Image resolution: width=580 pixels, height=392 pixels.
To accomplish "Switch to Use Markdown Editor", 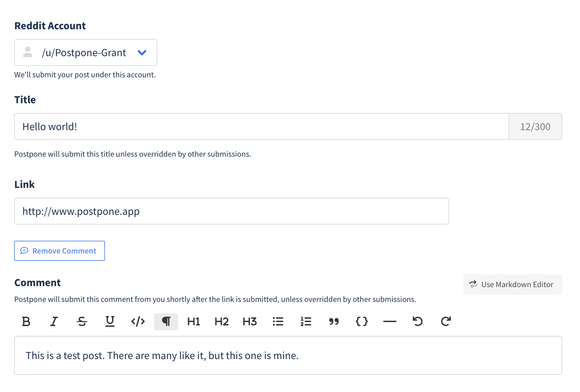I will pos(512,284).
